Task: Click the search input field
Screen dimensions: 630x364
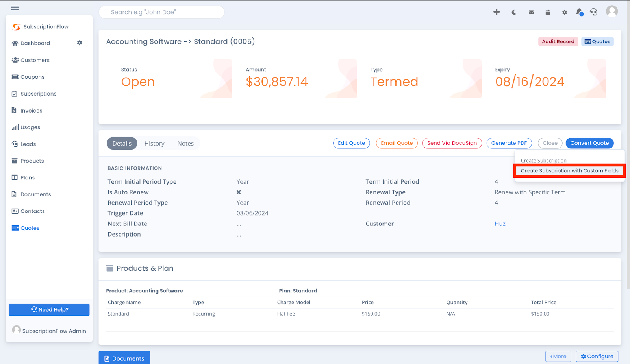Action: pos(161,12)
